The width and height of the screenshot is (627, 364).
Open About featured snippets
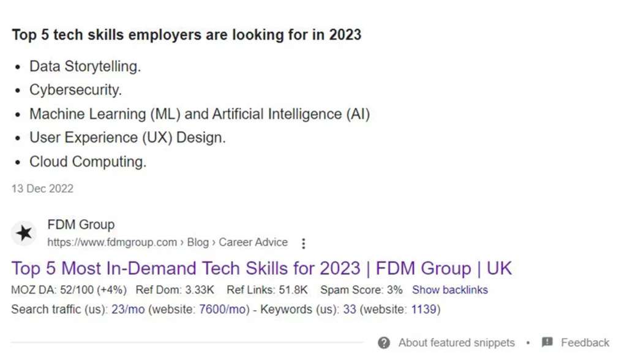pyautogui.click(x=456, y=343)
